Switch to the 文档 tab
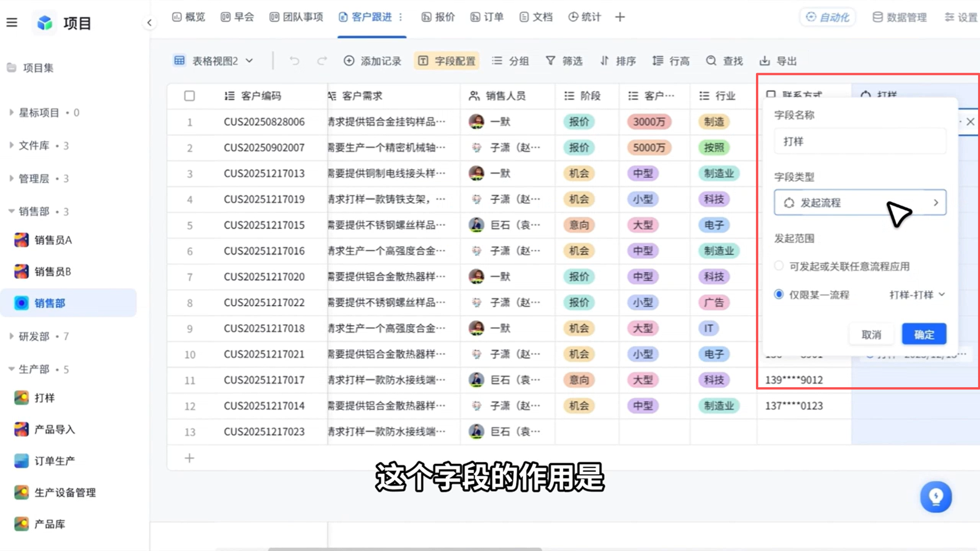Screen dimensions: 980x551 536,17
